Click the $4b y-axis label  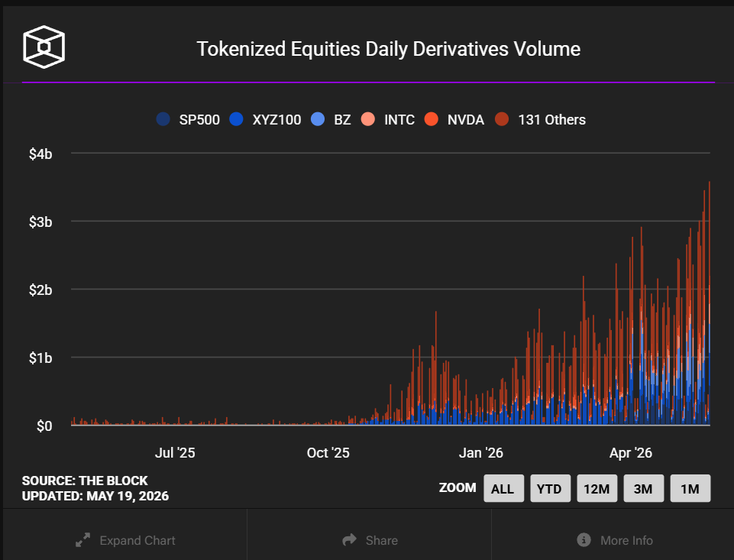(40, 154)
